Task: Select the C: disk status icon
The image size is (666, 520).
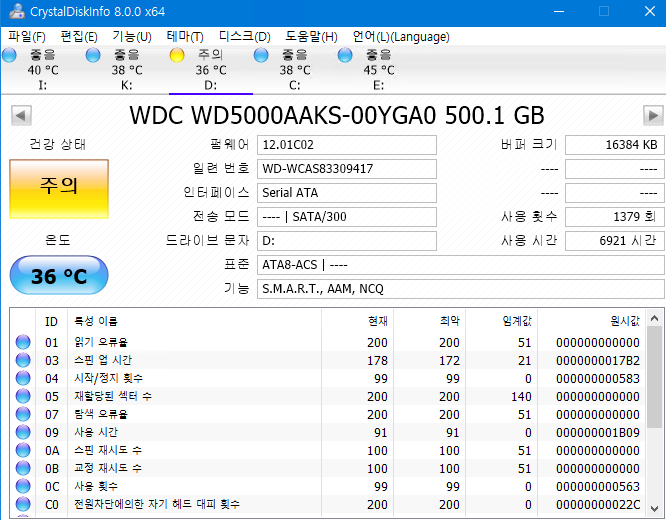Action: (x=261, y=55)
